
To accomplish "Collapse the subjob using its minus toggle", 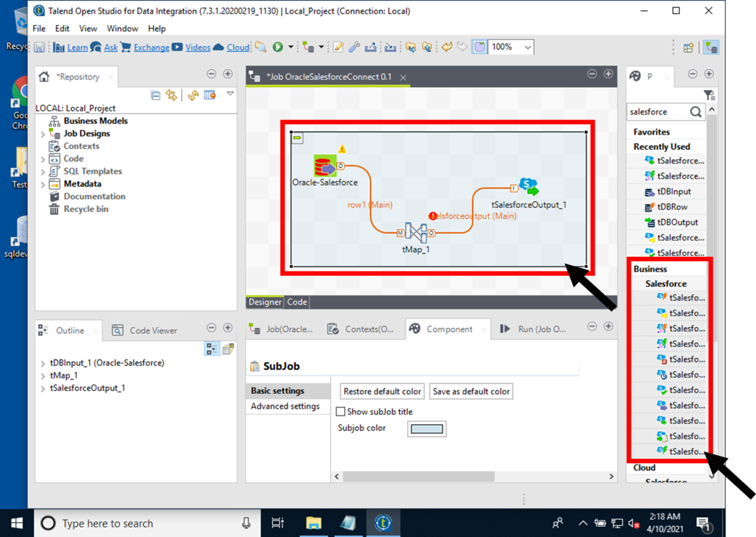I will click(297, 137).
